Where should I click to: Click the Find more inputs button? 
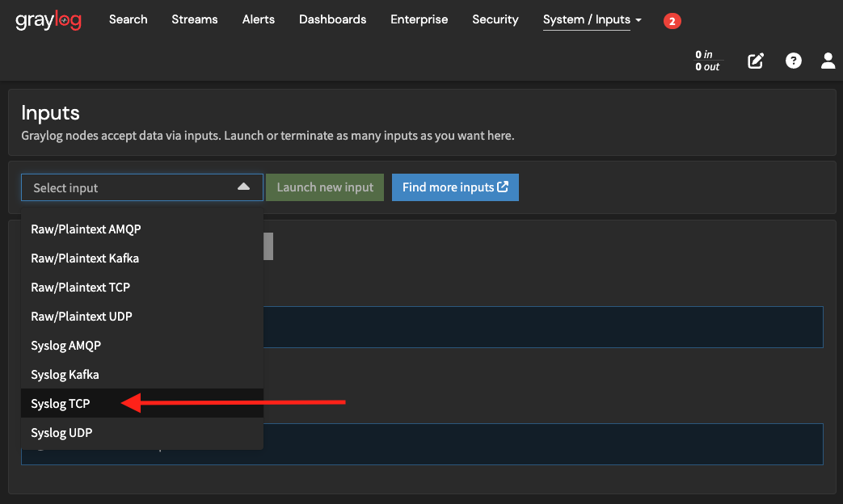point(455,187)
